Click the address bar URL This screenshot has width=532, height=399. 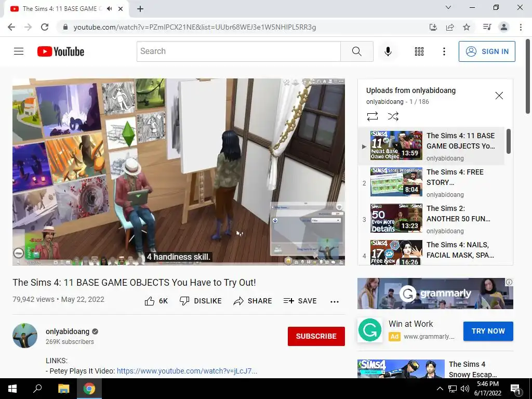tap(194, 27)
